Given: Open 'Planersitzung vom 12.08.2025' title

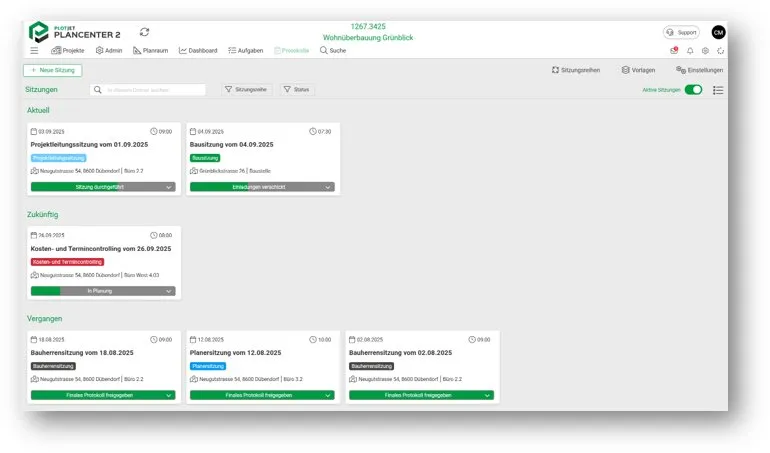Looking at the screenshot, I should (235, 353).
